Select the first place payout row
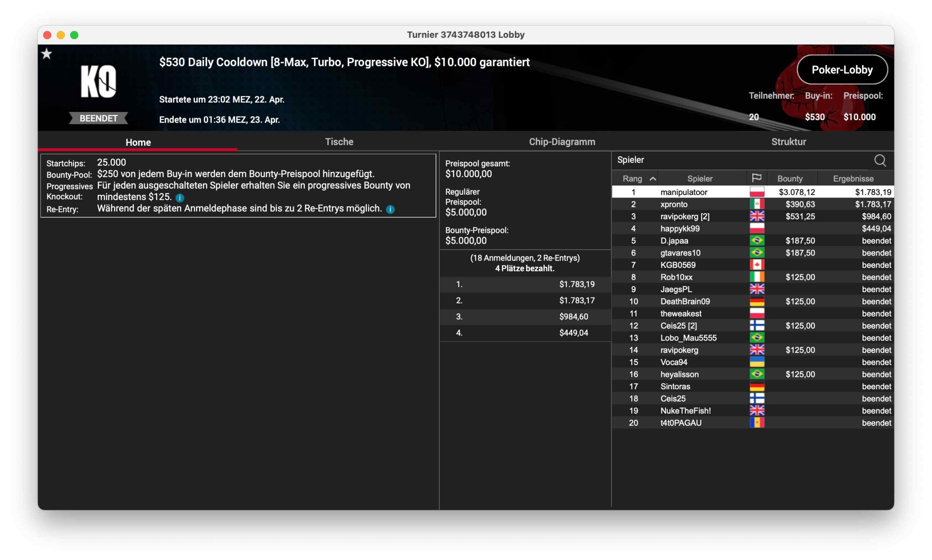 coord(525,284)
